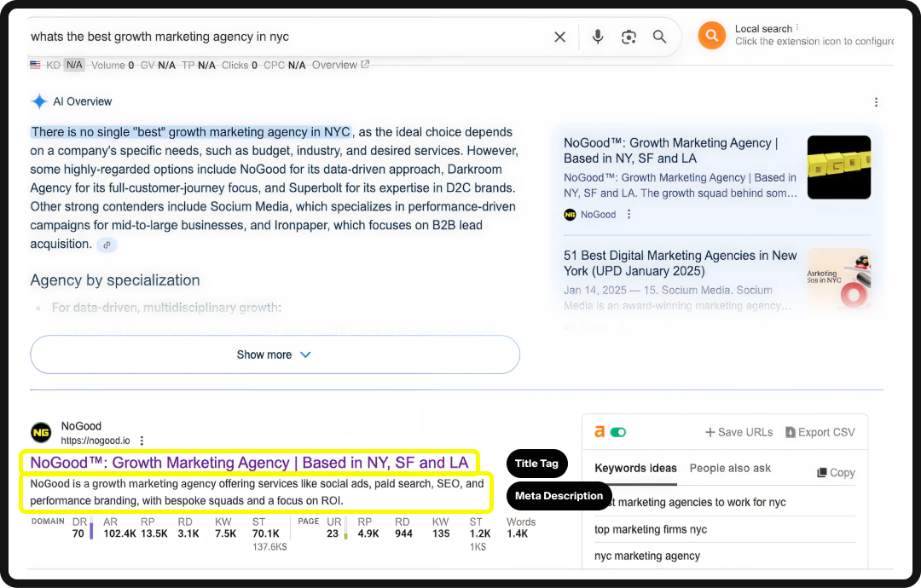The width and height of the screenshot is (921, 588).
Task: Open the three-dot menu beside nogood.io
Action: click(142, 441)
